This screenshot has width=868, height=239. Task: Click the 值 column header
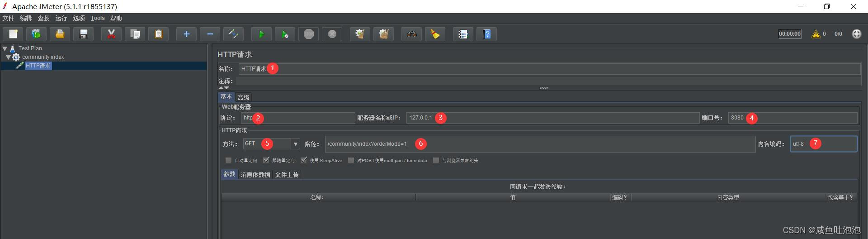[513, 197]
